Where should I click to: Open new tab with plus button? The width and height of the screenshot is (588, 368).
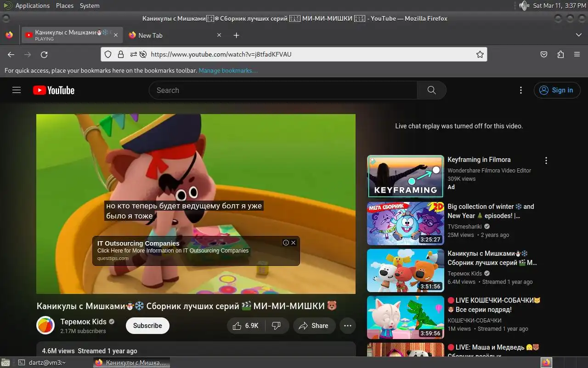pyautogui.click(x=236, y=35)
